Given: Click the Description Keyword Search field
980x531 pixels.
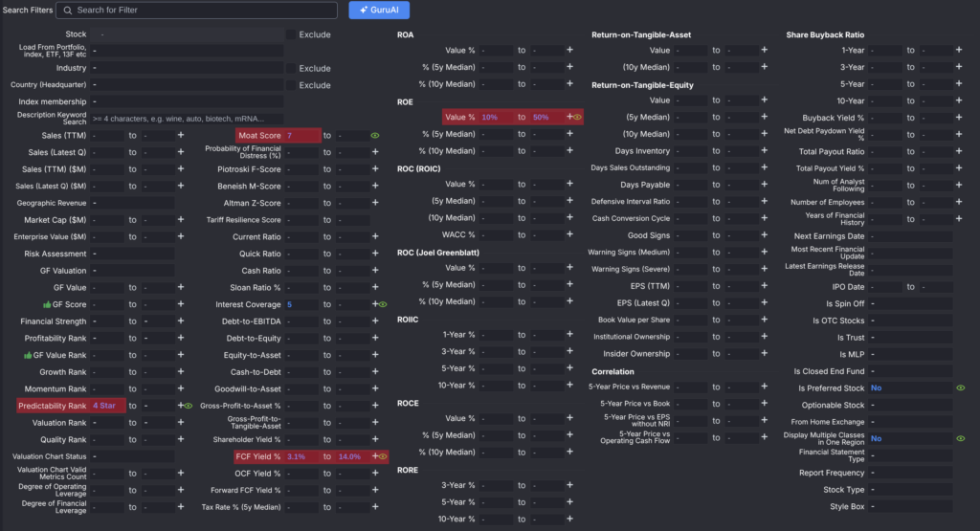Looking at the screenshot, I should point(188,119).
